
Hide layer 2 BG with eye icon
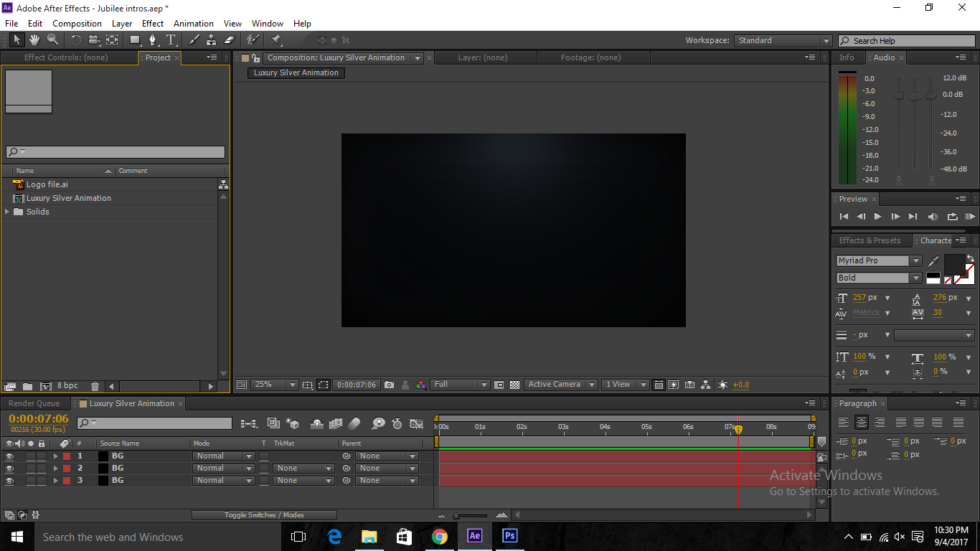[x=9, y=468]
